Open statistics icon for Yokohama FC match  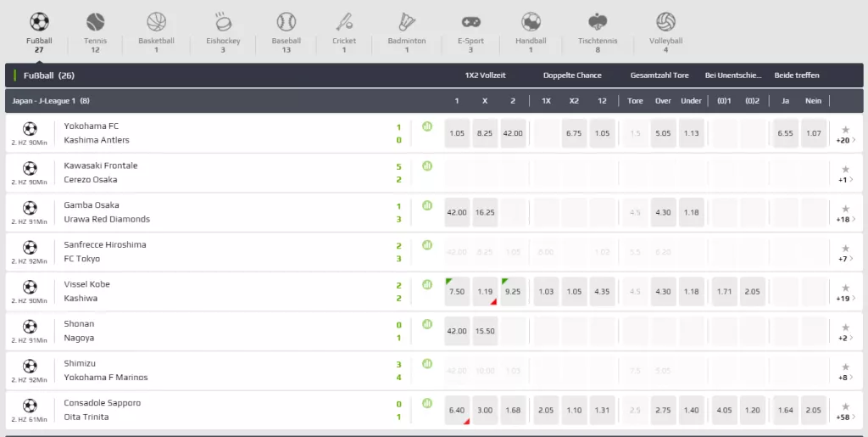coord(427,126)
